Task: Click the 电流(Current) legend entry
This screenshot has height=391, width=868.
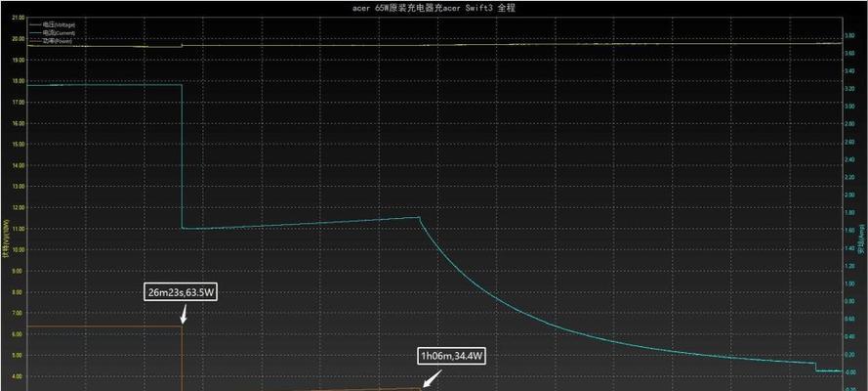Action: pos(53,33)
